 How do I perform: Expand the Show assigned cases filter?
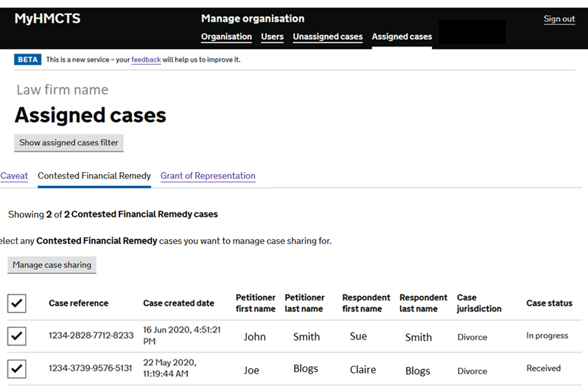click(69, 143)
